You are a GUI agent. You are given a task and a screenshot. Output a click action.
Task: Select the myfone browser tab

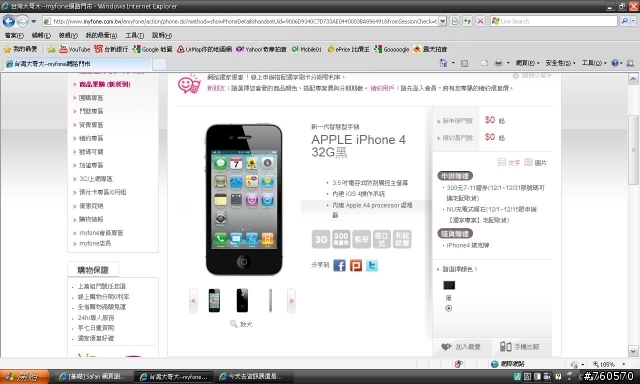pyautogui.click(x=78, y=64)
